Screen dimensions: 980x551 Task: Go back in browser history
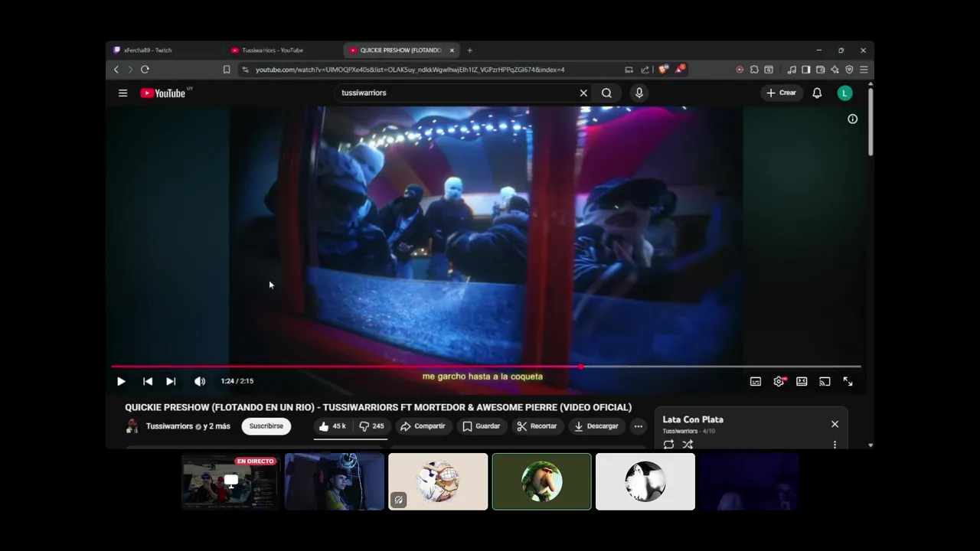click(116, 70)
